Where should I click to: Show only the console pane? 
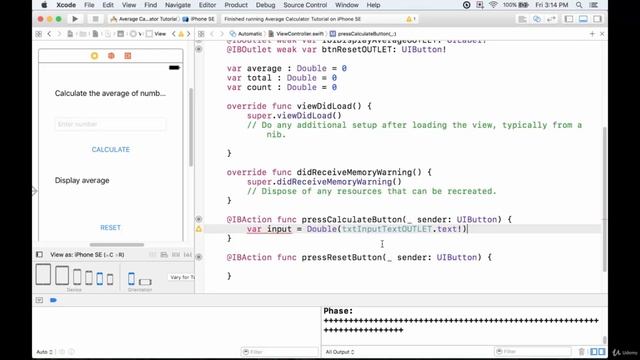pos(602,351)
